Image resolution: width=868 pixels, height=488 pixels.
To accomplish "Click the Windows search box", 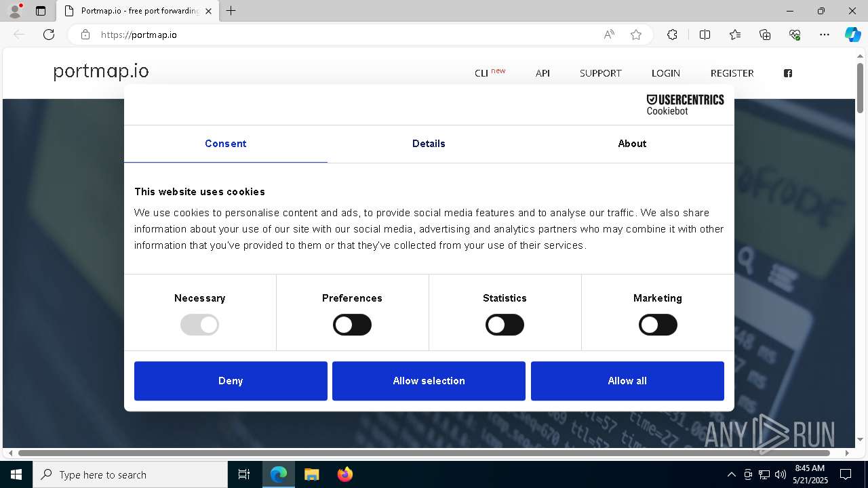I will coord(130,474).
